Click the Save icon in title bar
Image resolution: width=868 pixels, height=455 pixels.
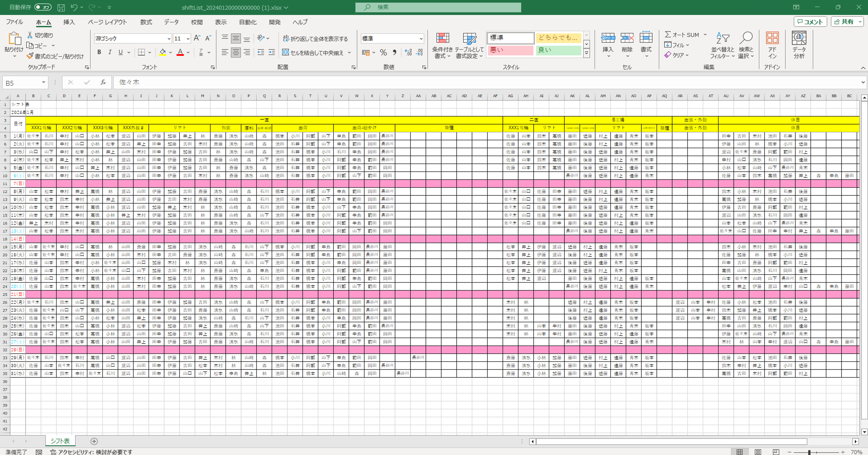click(61, 7)
